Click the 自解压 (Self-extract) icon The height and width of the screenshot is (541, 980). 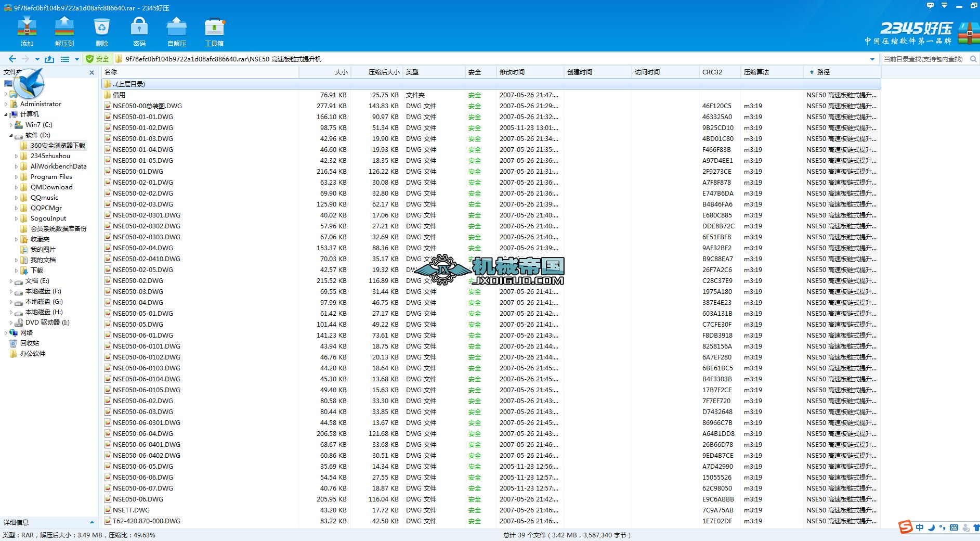coord(176,30)
